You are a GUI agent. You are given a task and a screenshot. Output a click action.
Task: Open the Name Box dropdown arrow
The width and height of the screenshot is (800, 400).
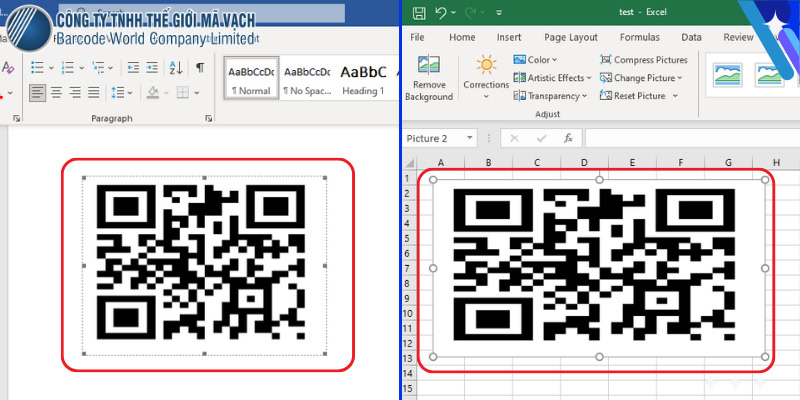click(470, 138)
